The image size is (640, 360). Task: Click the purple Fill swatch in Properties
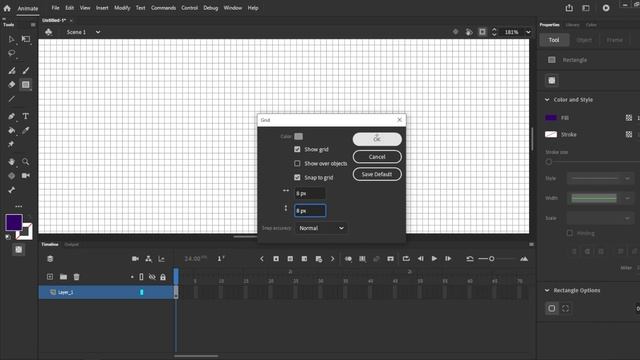(551, 118)
